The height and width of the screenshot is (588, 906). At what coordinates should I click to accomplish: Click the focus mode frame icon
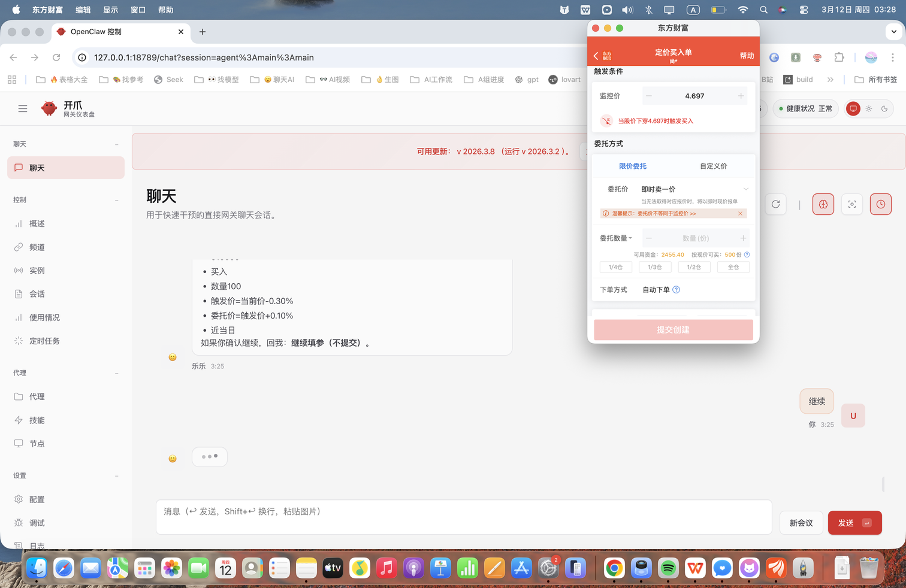pyautogui.click(x=851, y=204)
